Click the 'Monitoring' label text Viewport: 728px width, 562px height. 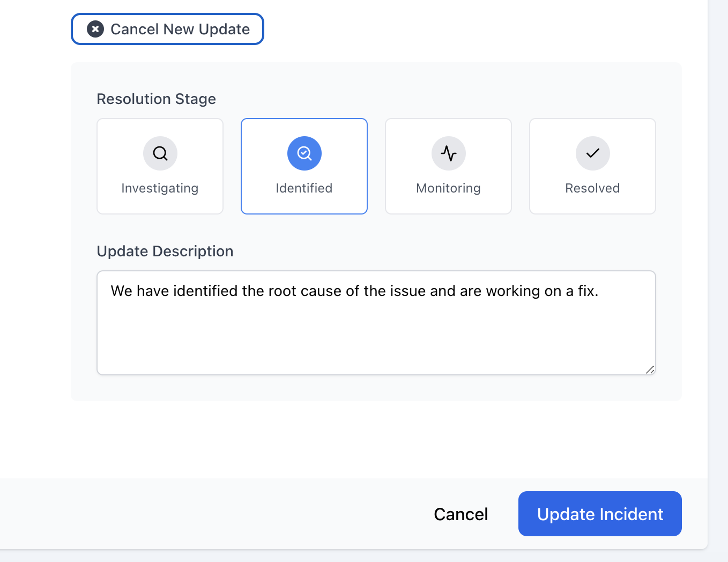[448, 188]
